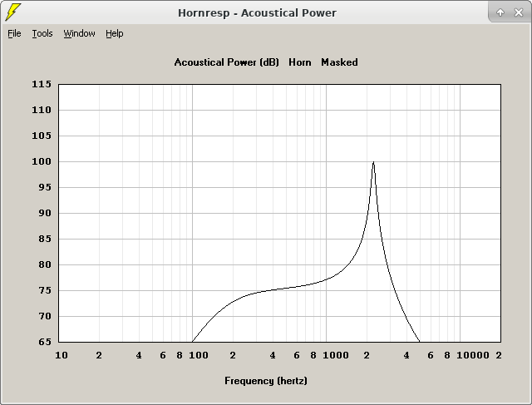Click the 110 dB y-axis label
Screen dimensions: 532x405
click(x=42, y=110)
